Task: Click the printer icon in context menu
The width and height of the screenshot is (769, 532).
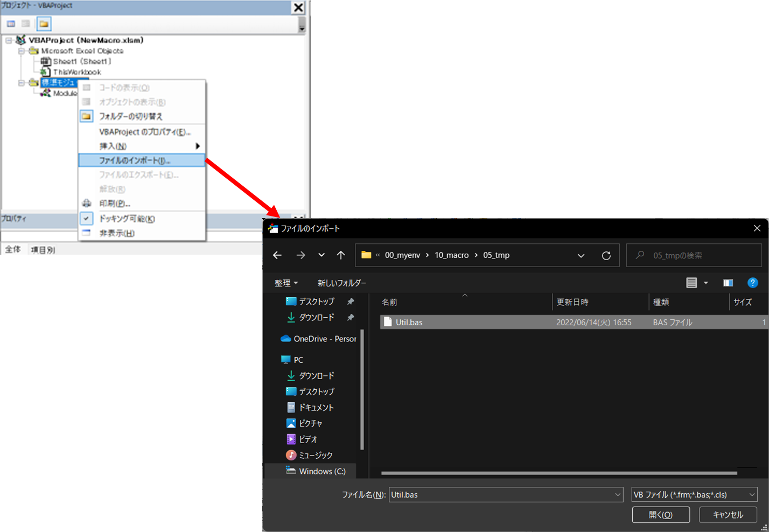Action: (87, 204)
